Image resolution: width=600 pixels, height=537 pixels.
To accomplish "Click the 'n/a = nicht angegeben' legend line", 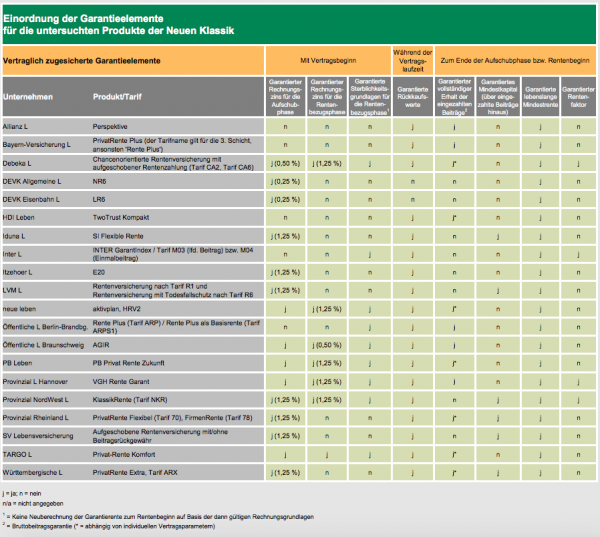I will [x=33, y=504].
